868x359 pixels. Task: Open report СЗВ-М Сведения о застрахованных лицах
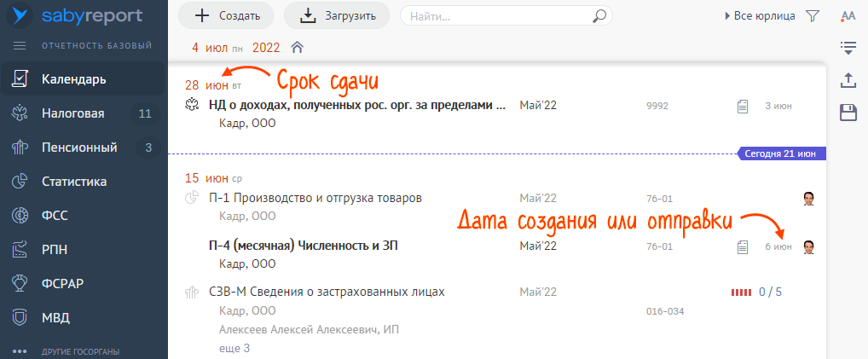[327, 292]
